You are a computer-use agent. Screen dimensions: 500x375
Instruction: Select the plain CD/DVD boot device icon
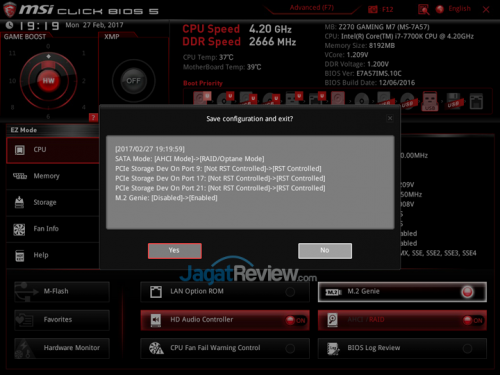362,99
